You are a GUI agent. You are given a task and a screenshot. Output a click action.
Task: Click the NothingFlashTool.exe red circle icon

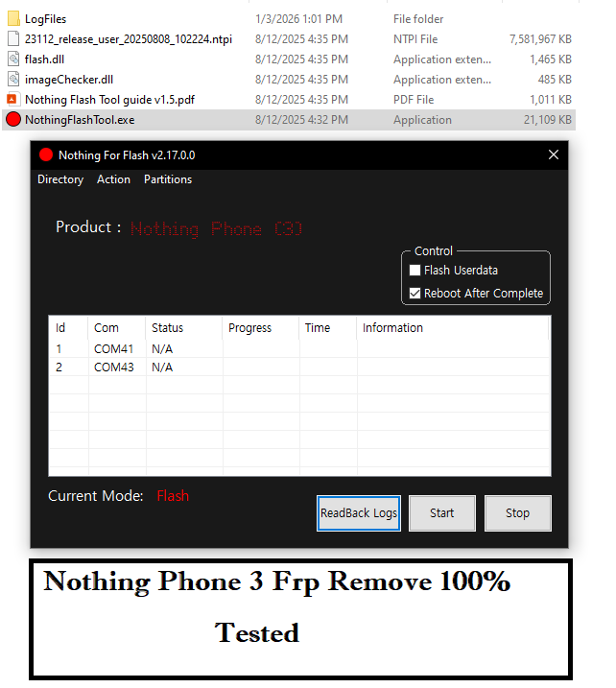pos(13,119)
